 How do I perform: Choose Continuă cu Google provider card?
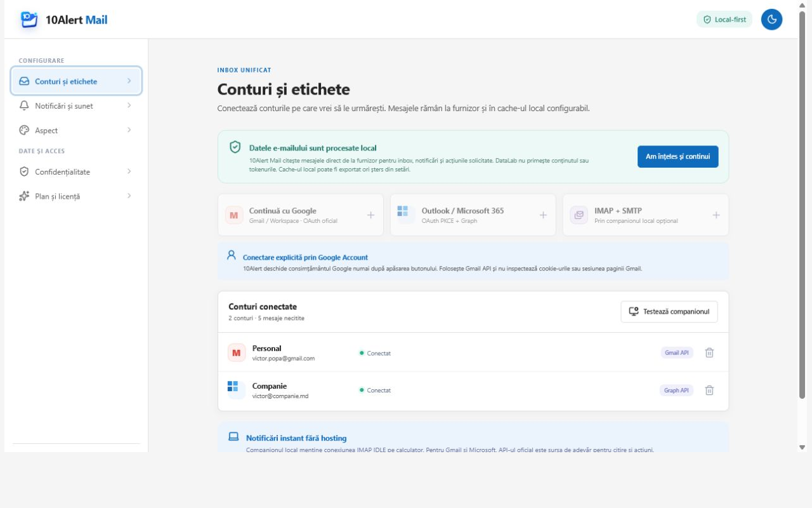(301, 215)
